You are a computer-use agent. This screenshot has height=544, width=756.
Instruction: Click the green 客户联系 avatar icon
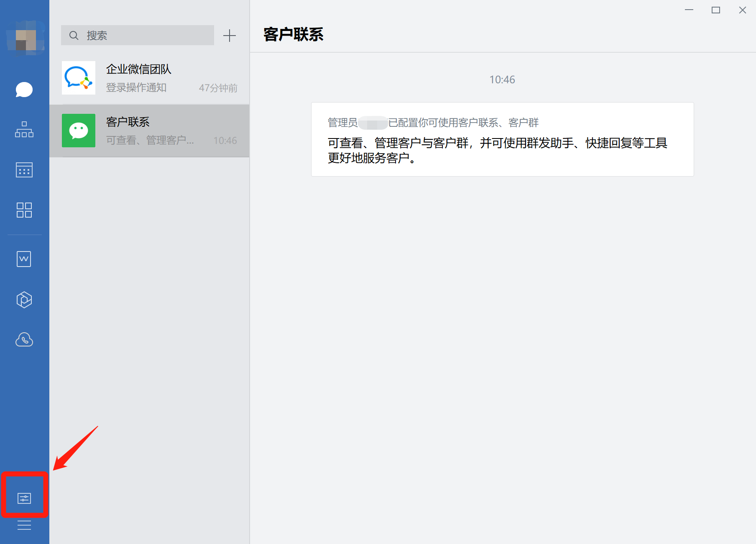(79, 131)
